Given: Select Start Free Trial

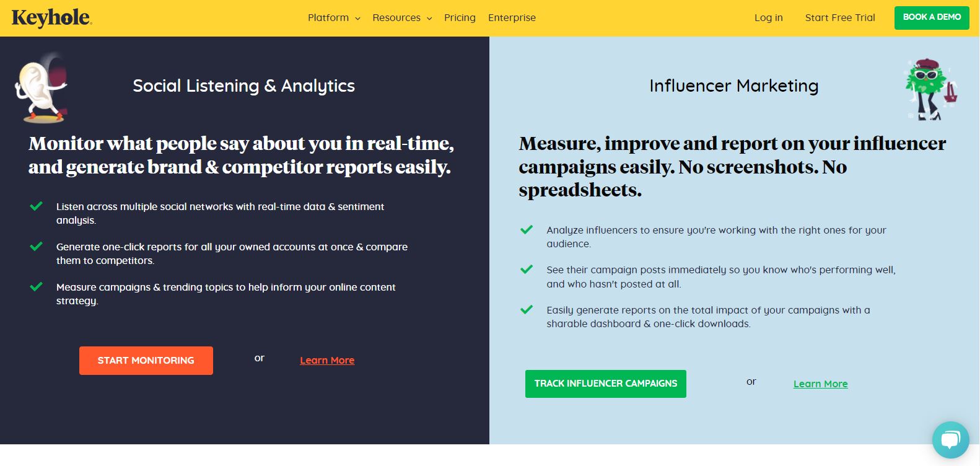Looking at the screenshot, I should click(x=840, y=18).
